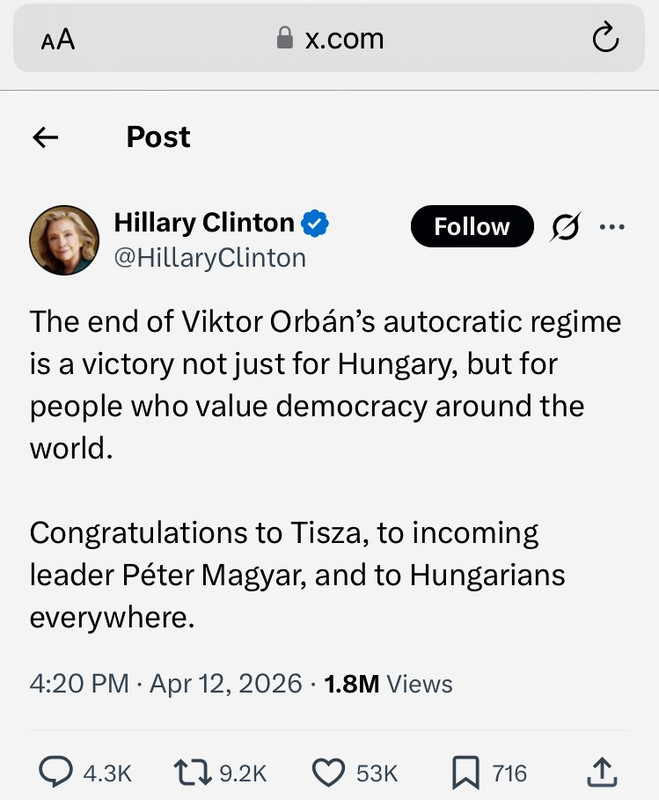Tap the back arrow next to Post
Viewport: 659px width, 800px height.
point(45,137)
